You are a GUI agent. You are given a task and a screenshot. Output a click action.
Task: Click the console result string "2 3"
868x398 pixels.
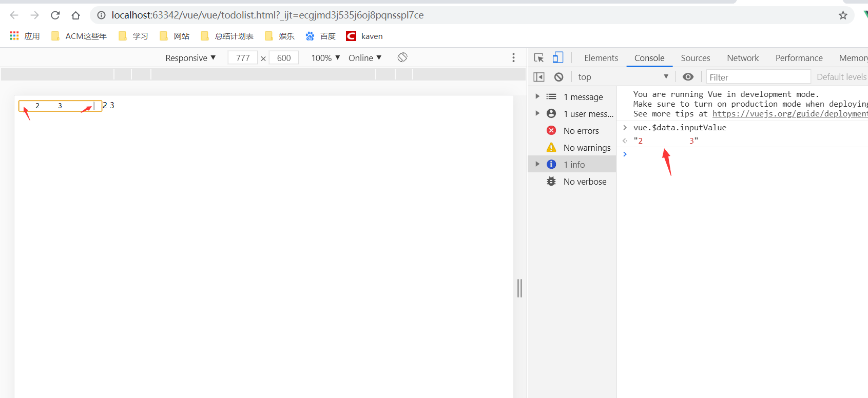(x=666, y=141)
